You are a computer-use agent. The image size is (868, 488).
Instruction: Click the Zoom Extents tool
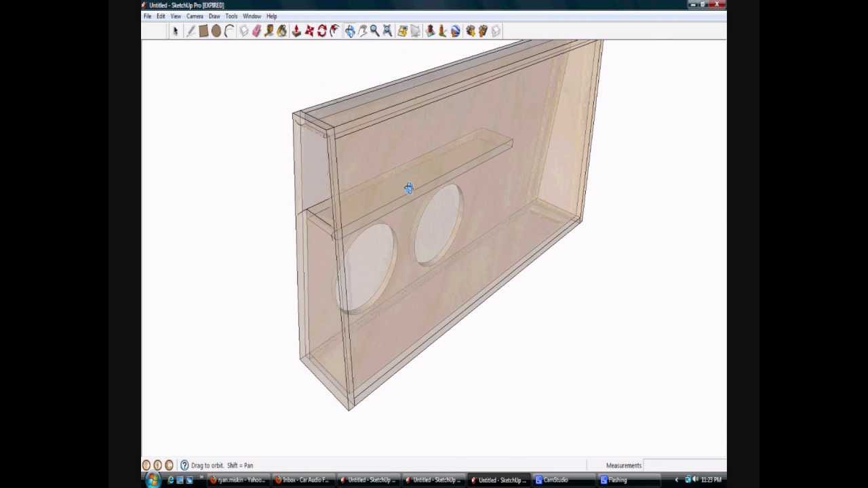pos(387,31)
